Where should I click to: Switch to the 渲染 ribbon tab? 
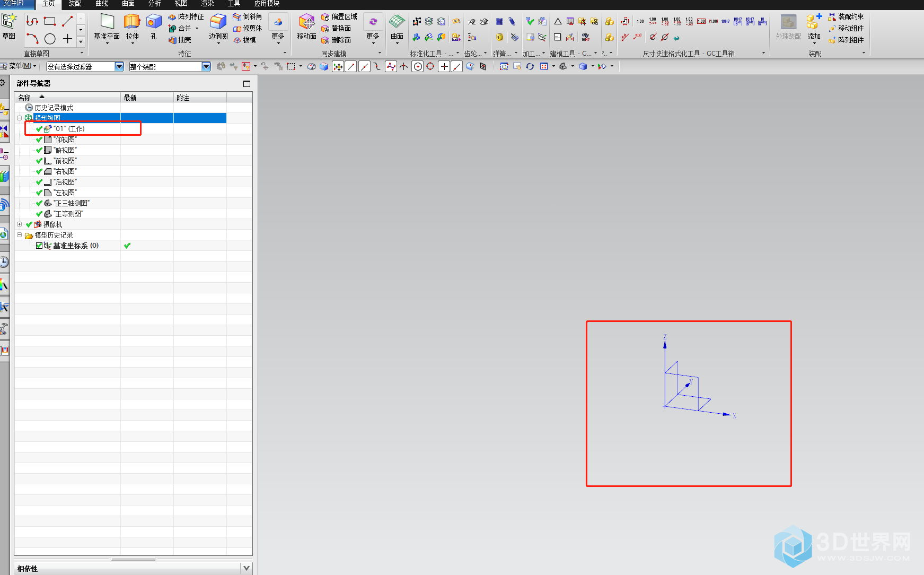click(208, 4)
